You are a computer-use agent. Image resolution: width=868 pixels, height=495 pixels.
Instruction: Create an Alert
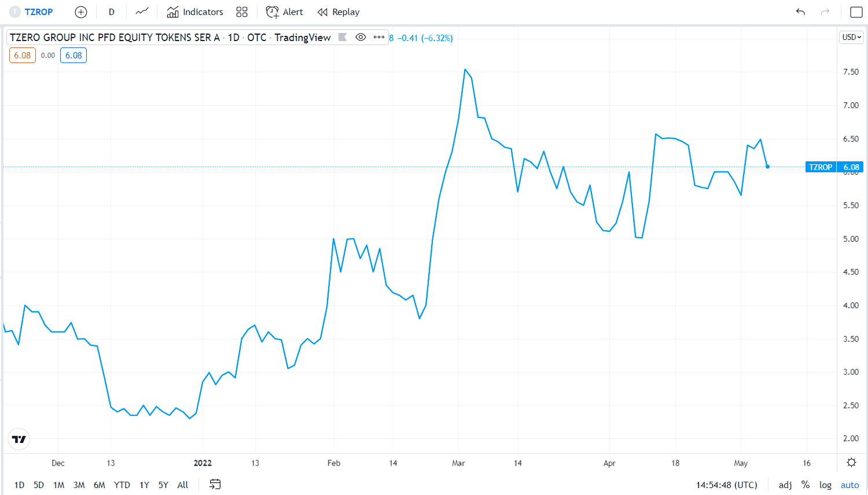click(284, 12)
